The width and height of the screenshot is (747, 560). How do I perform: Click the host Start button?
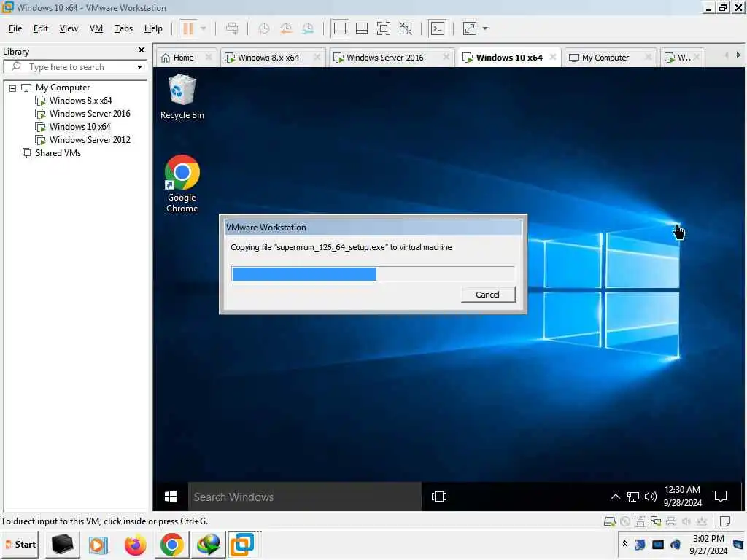[20, 544]
